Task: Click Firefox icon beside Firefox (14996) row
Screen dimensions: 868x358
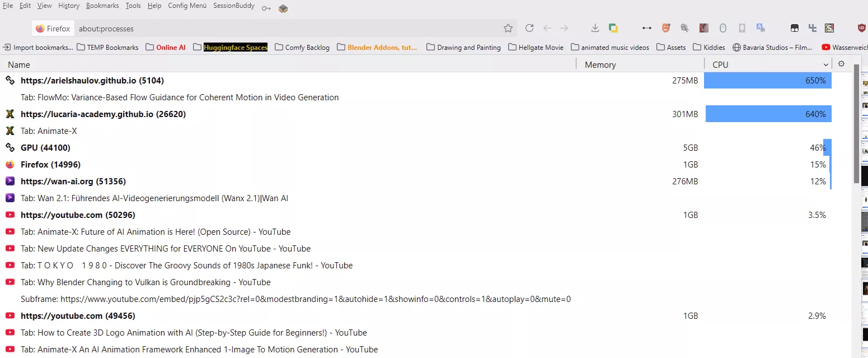Action: tap(10, 165)
